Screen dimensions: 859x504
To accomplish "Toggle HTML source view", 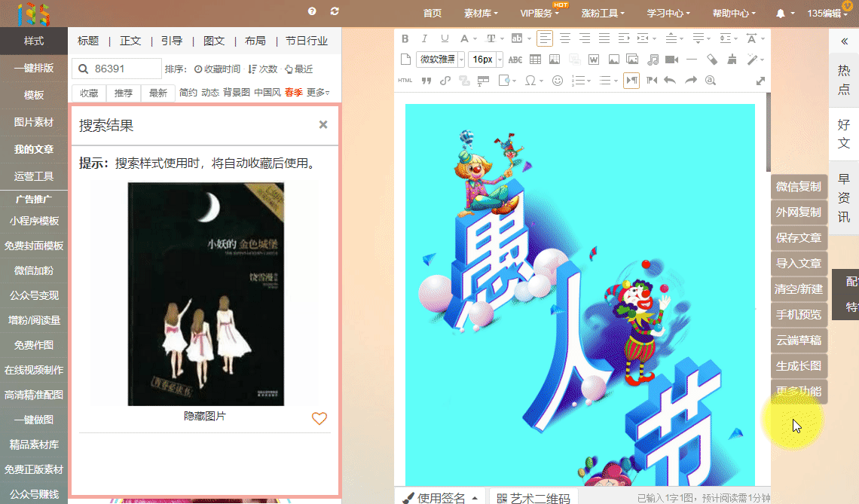I will coord(405,81).
